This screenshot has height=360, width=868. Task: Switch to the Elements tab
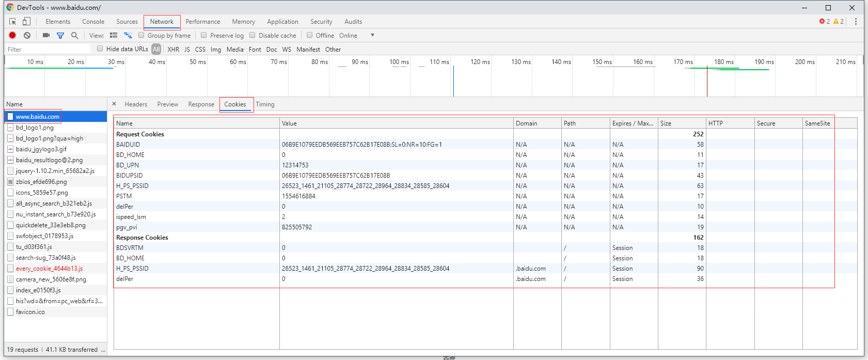pos(58,22)
